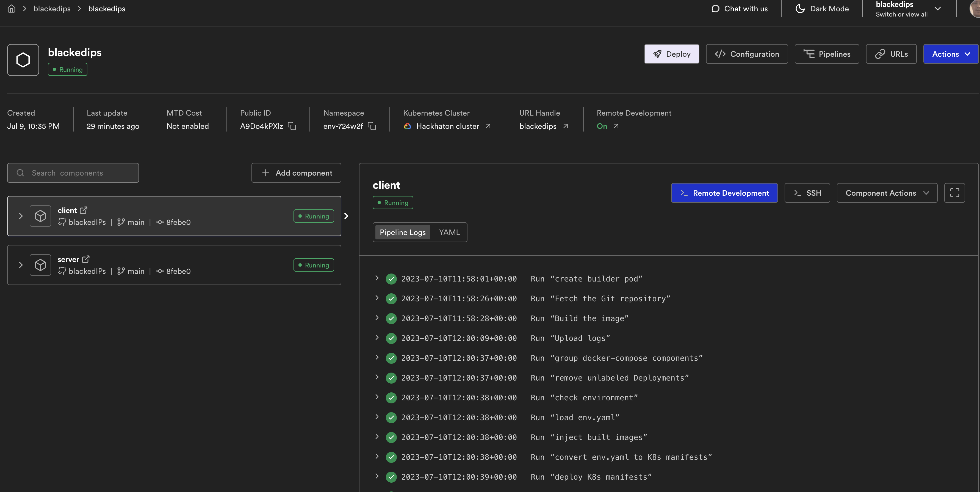The width and height of the screenshot is (980, 492).
Task: Open Remote Development On setting link
Action: point(616,126)
